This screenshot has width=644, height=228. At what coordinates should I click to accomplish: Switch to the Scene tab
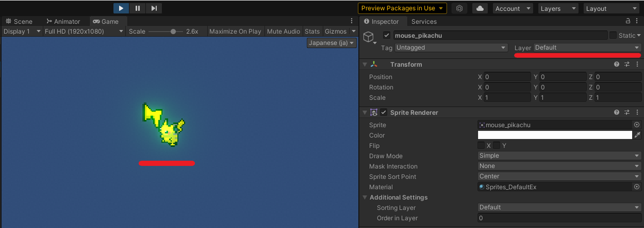[x=18, y=22]
